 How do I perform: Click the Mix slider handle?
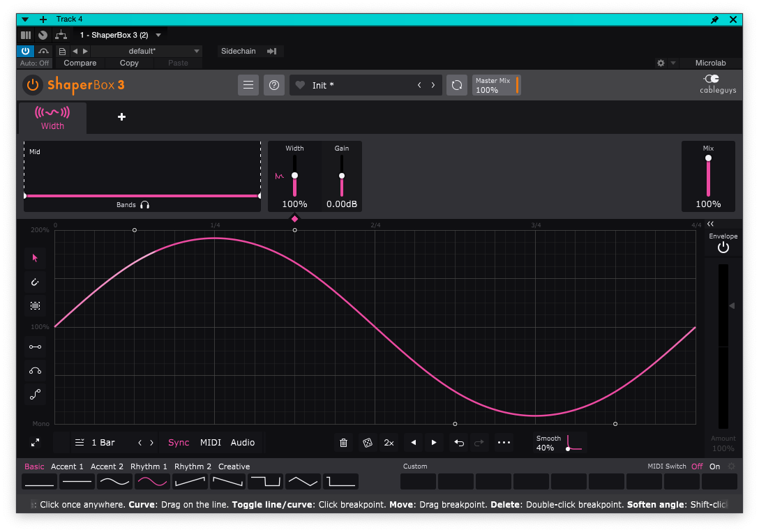[x=708, y=158]
